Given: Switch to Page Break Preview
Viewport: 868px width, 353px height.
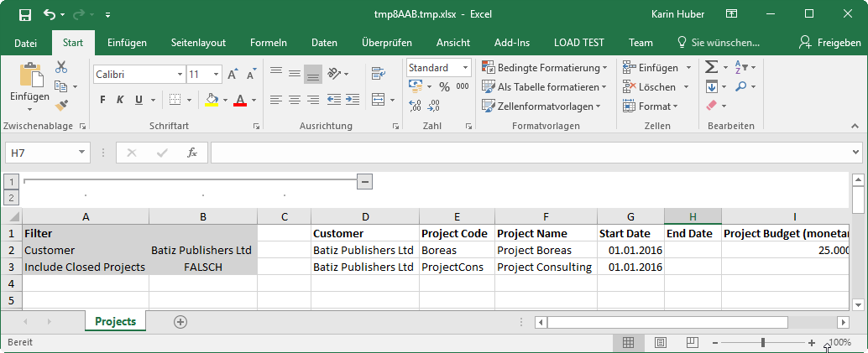Looking at the screenshot, I should (x=692, y=342).
